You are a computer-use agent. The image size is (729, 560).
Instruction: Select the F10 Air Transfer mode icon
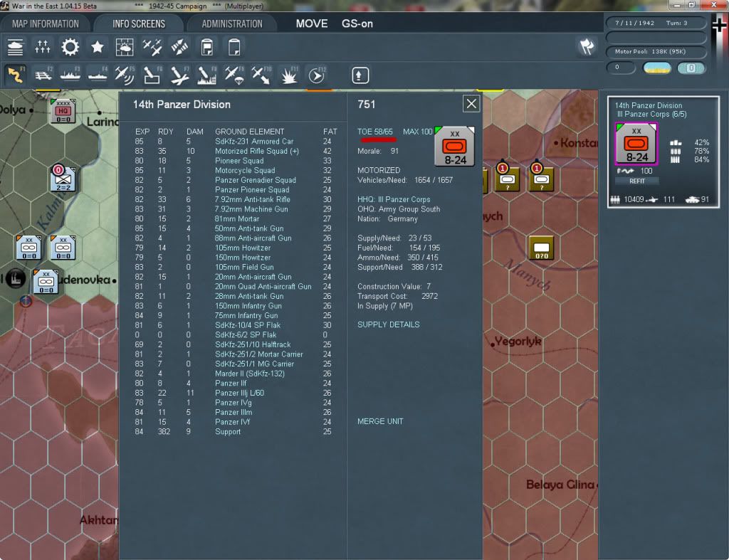pyautogui.click(x=261, y=75)
